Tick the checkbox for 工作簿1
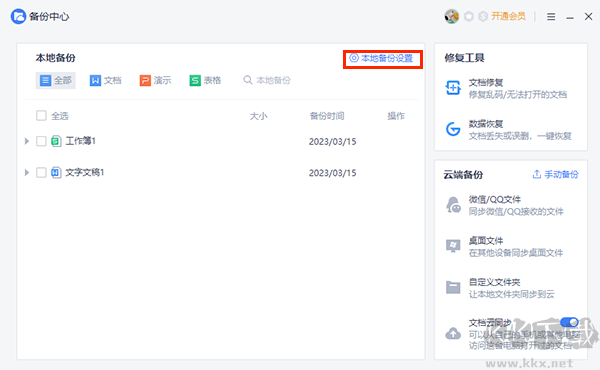Viewport: 600px width, 370px height. point(41,141)
